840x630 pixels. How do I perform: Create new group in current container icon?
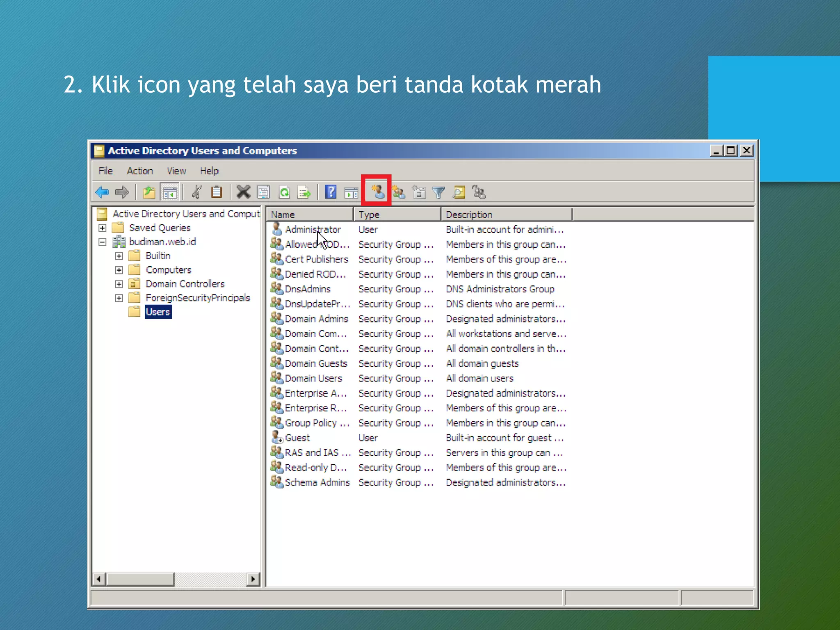click(398, 192)
